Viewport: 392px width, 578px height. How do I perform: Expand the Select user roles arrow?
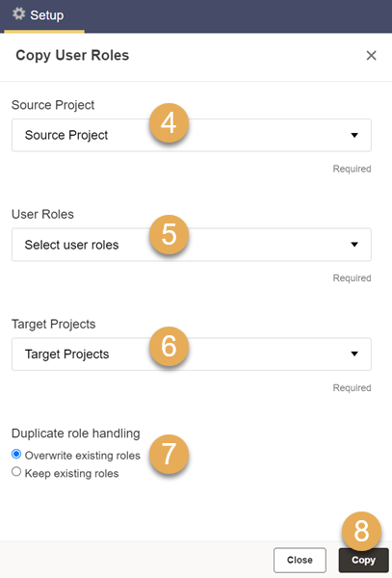point(354,245)
